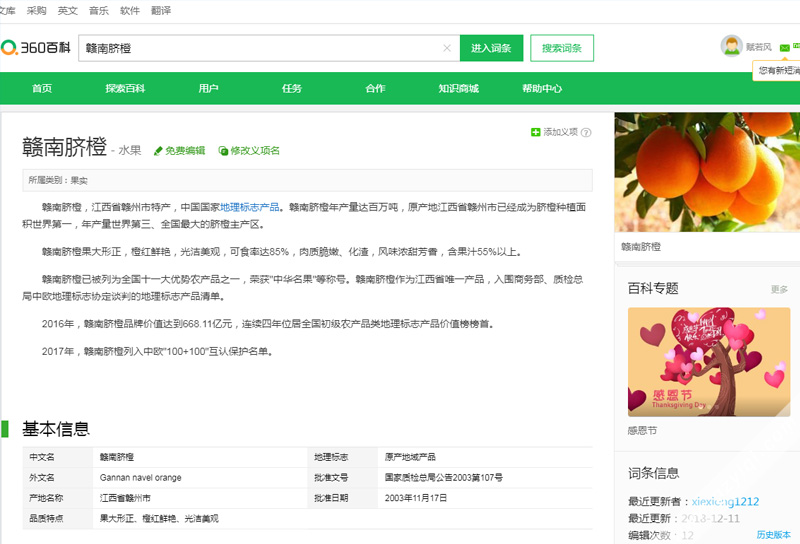This screenshot has height=544, width=800.
Task: Open the 合作 nav tab
Action: pyautogui.click(x=375, y=88)
